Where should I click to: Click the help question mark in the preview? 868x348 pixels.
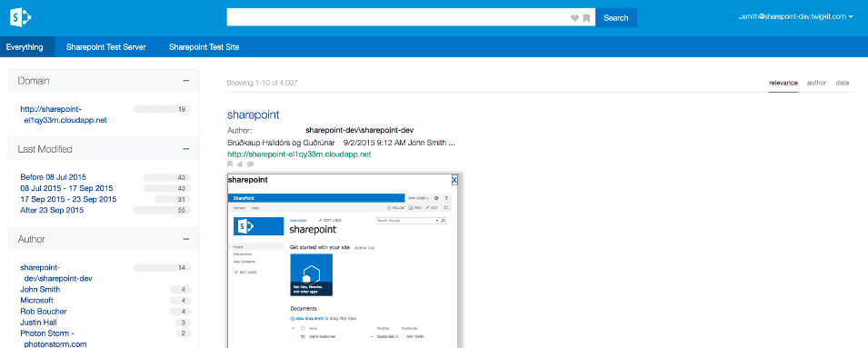[x=446, y=197]
